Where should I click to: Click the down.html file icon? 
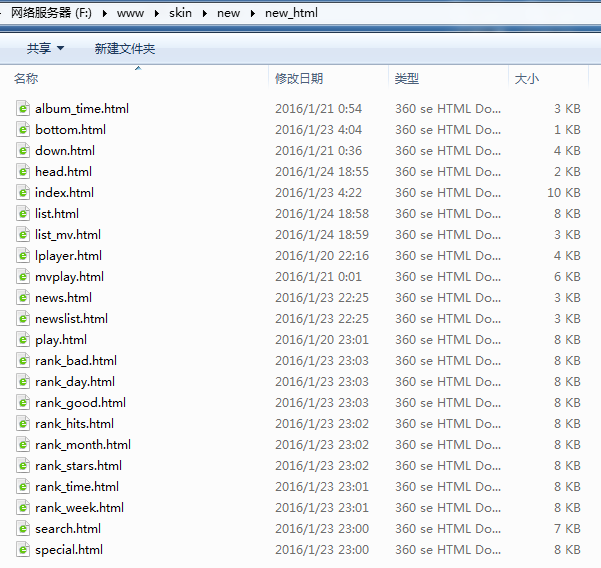pyautogui.click(x=23, y=151)
